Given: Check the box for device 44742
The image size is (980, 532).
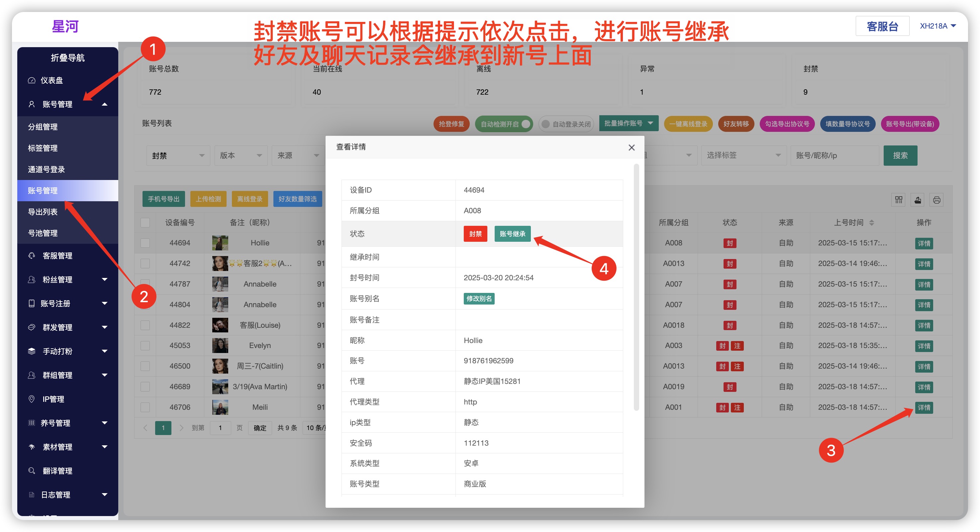Looking at the screenshot, I should [x=145, y=263].
